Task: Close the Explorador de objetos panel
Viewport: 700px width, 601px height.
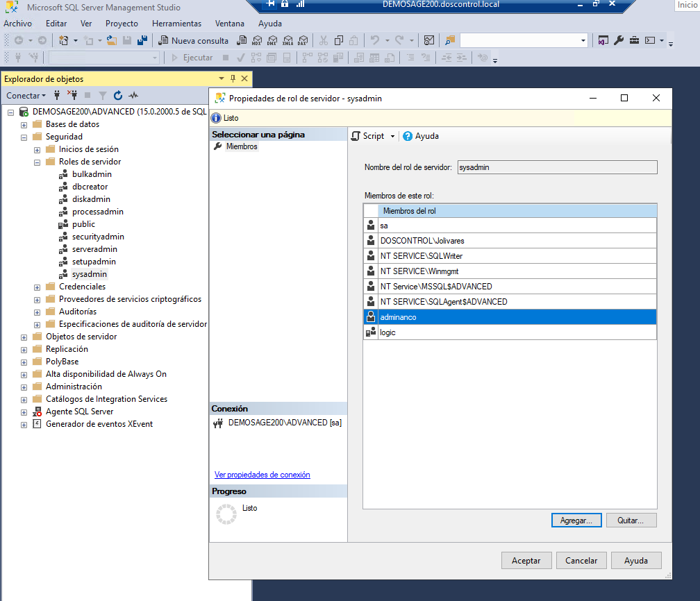Action: (x=244, y=78)
